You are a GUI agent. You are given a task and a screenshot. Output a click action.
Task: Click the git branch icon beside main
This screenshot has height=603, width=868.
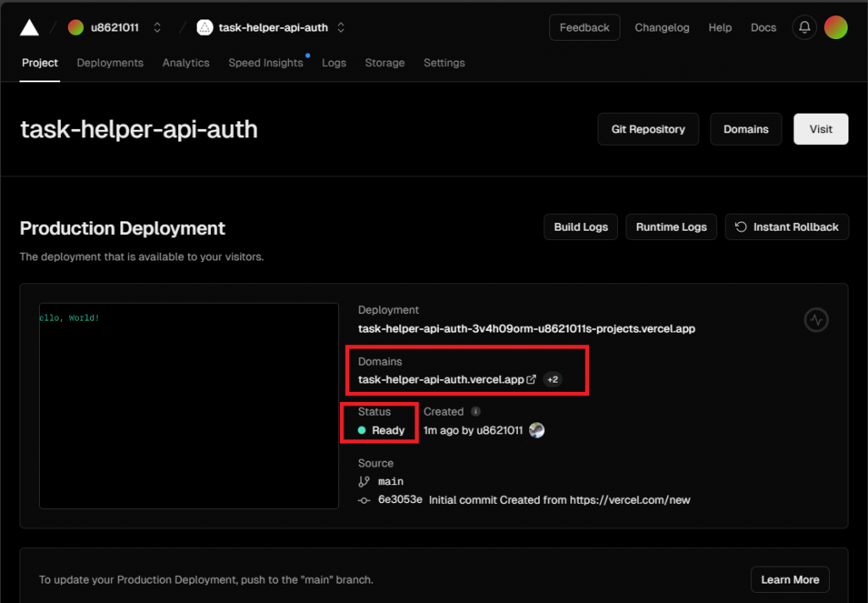coord(364,482)
